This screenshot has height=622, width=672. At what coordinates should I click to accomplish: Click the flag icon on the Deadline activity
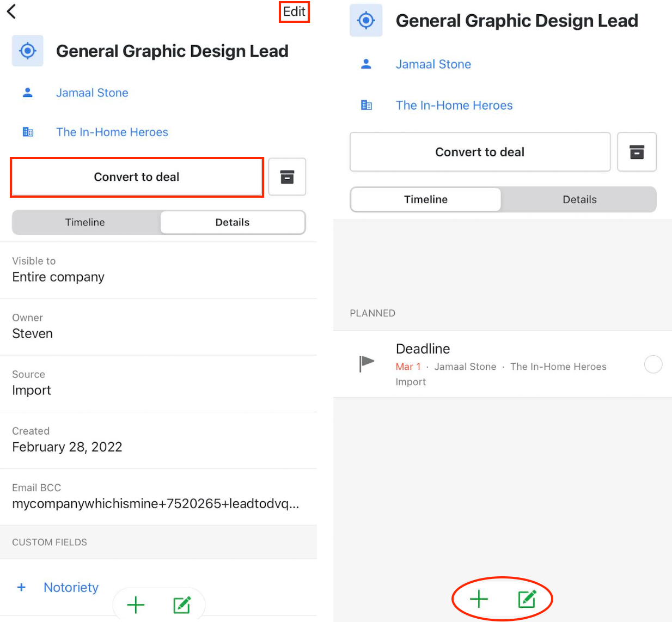click(x=366, y=362)
